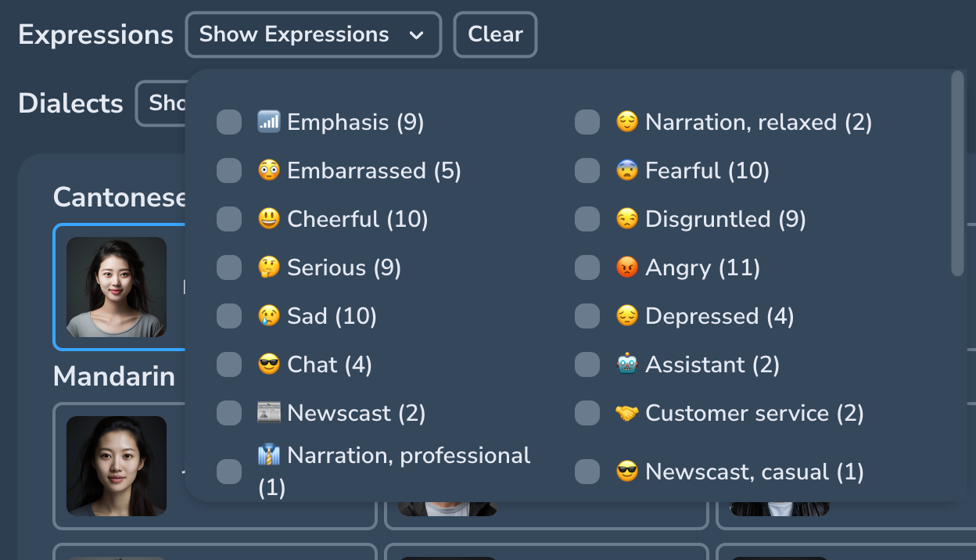Click the expressions list scrollbar thumb

(957, 174)
